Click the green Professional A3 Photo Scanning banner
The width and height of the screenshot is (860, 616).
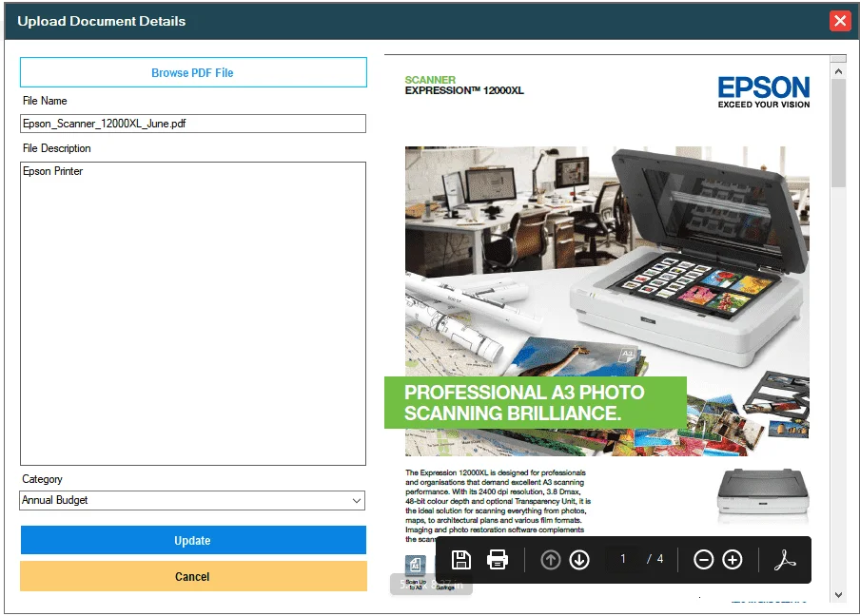(x=536, y=402)
